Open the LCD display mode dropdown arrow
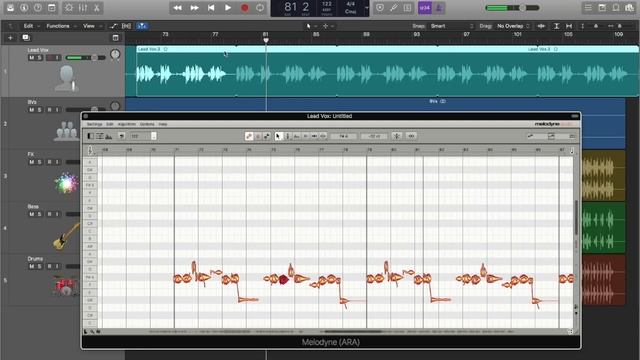 (x=366, y=8)
